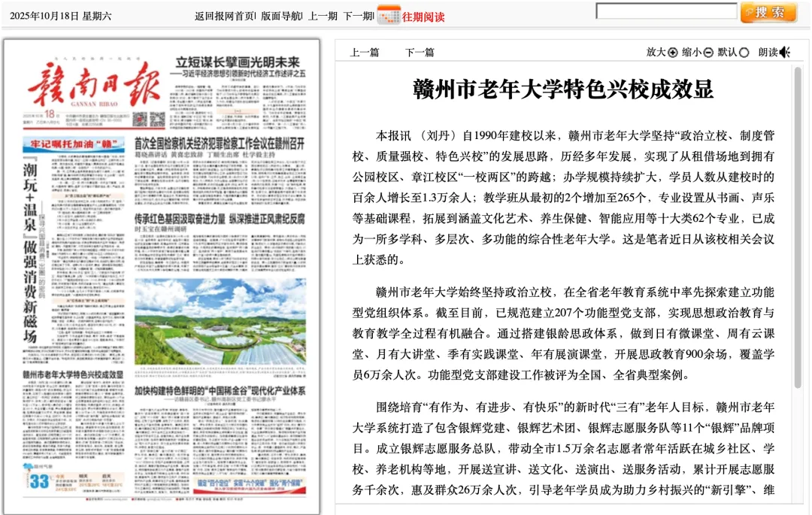Click the 朗读 read-aloud label
The height and width of the screenshot is (515, 812).
(768, 53)
